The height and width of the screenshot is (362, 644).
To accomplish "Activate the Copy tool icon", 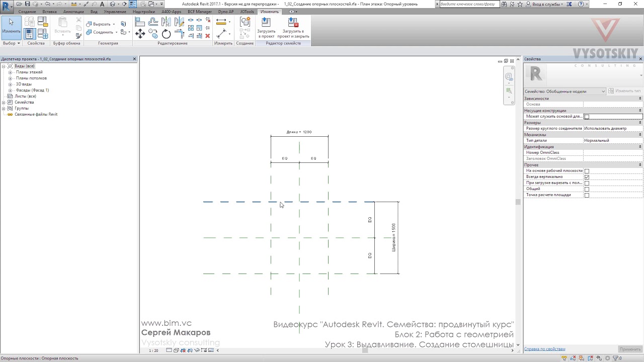I will coord(153,34).
